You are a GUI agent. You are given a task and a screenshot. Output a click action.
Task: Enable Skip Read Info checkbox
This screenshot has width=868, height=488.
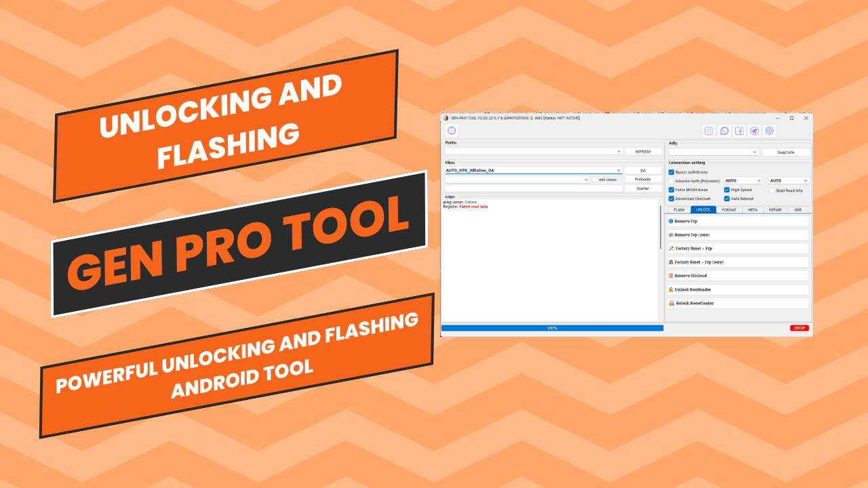point(772,190)
